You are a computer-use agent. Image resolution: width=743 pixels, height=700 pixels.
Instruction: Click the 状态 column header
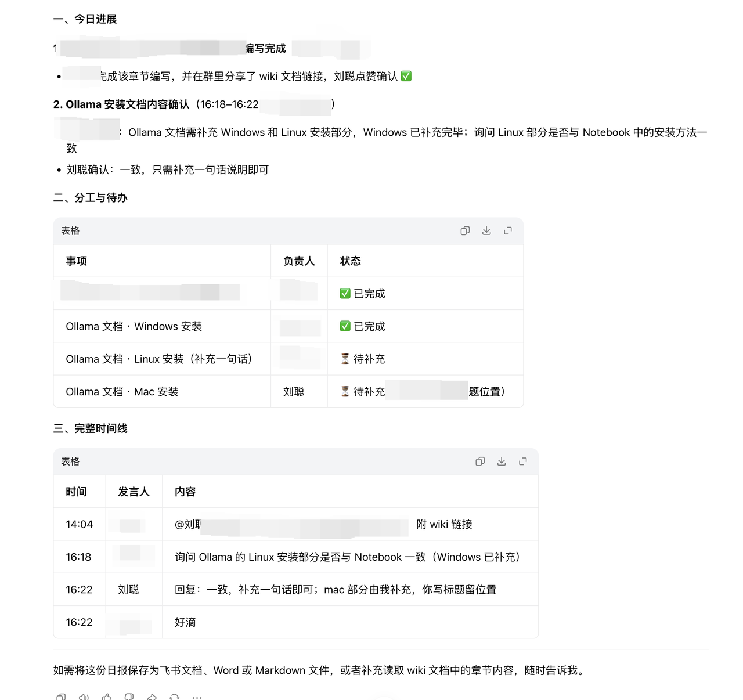[x=351, y=261]
